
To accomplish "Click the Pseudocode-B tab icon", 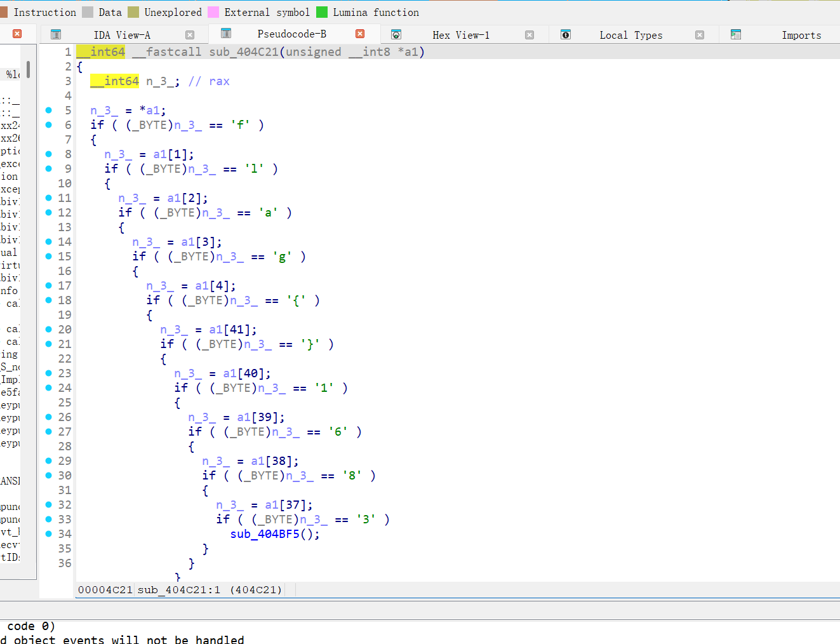I will click(x=225, y=33).
